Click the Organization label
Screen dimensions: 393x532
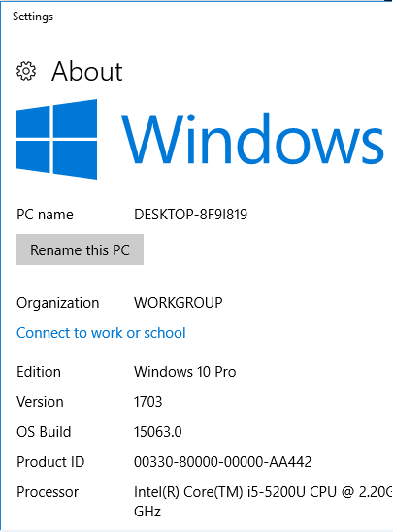[57, 303]
